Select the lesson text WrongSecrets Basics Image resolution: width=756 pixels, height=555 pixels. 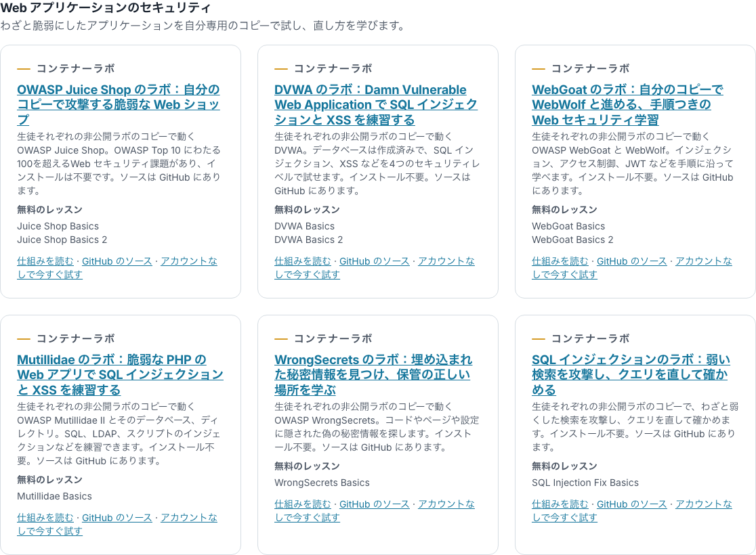click(322, 483)
